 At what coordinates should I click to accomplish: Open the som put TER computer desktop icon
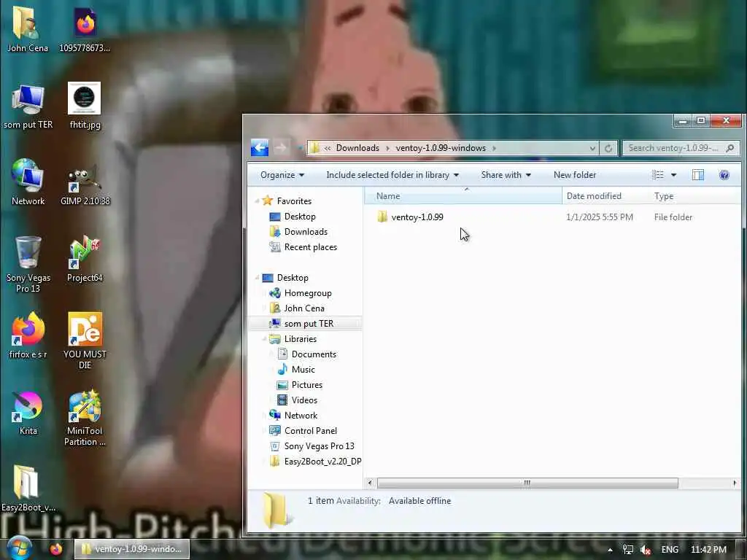click(28, 106)
